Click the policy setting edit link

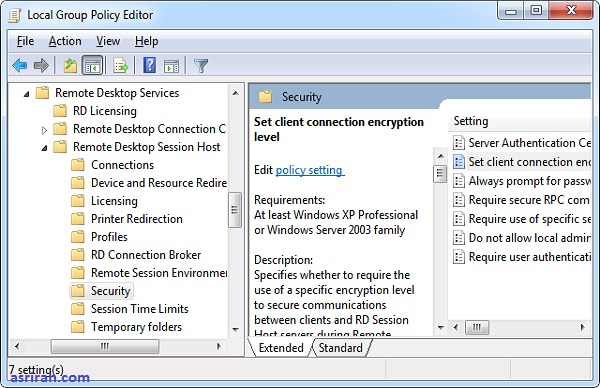(309, 170)
